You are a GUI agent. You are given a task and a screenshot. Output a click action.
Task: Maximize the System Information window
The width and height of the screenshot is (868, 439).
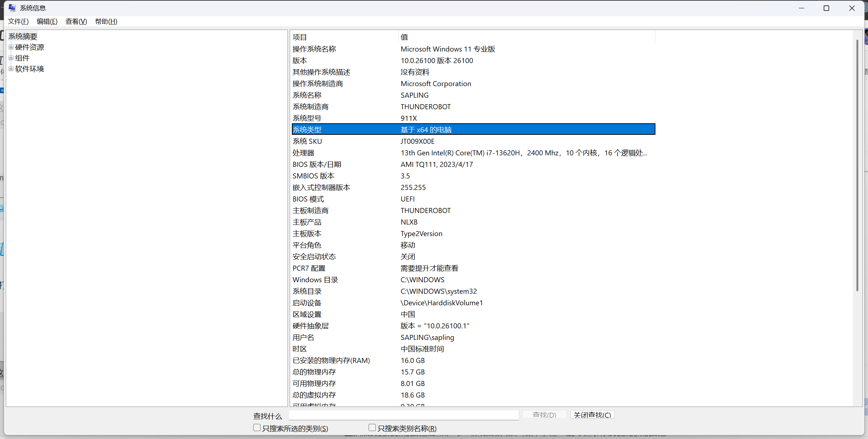coord(827,8)
